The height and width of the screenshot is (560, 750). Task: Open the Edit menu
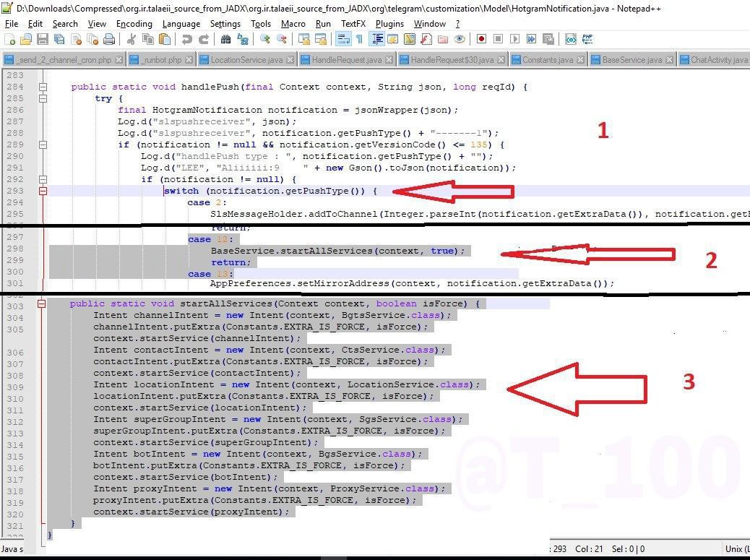(35, 23)
